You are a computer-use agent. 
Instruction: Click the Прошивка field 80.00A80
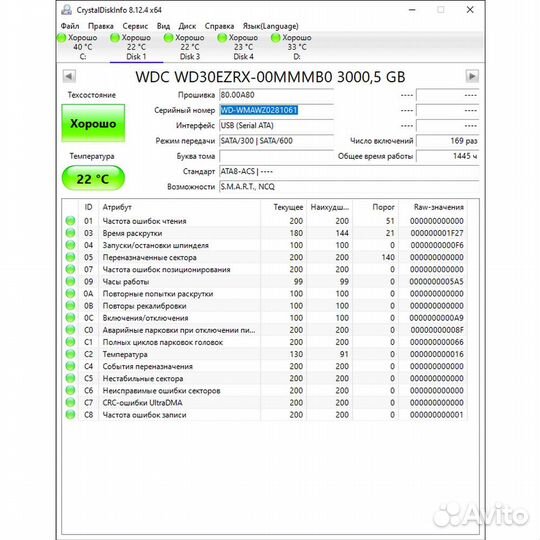(277, 95)
